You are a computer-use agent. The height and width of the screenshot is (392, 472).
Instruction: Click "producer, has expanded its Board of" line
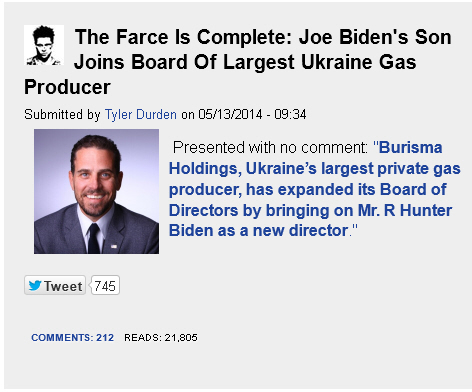308,189
